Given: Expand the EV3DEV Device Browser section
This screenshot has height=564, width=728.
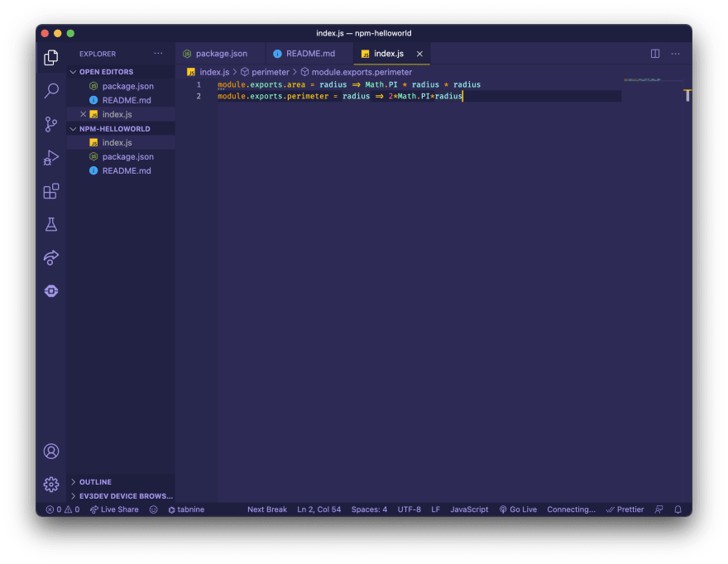Looking at the screenshot, I should pyautogui.click(x=121, y=495).
